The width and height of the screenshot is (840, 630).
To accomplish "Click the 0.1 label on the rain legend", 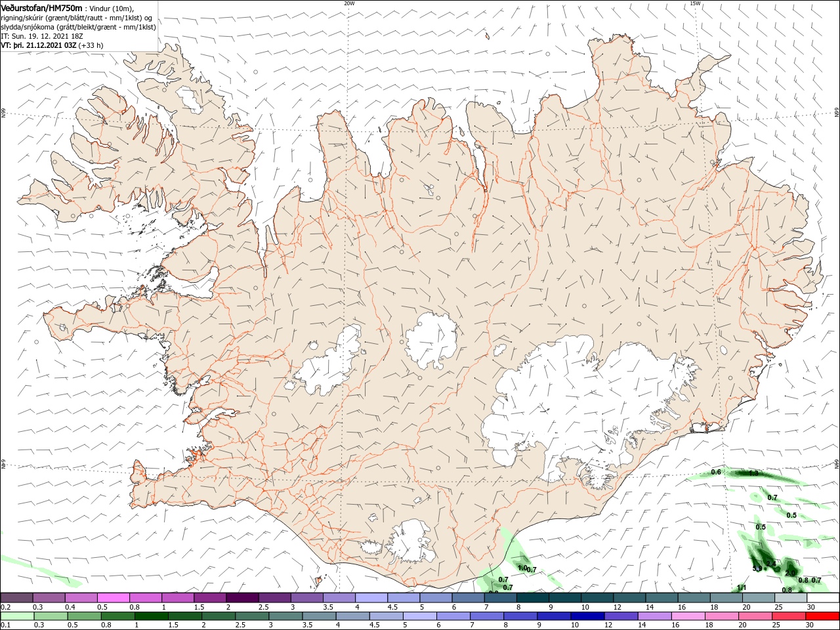I will (5, 625).
